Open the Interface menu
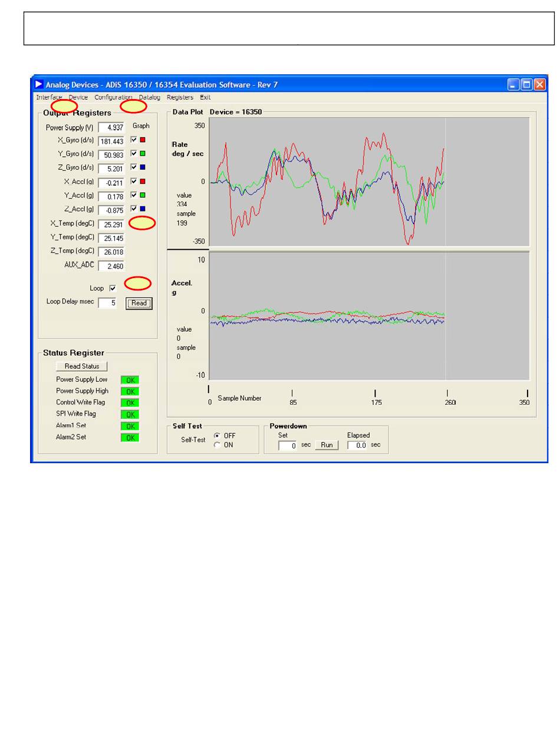Viewport: 560px width, 739px height. pos(49,97)
